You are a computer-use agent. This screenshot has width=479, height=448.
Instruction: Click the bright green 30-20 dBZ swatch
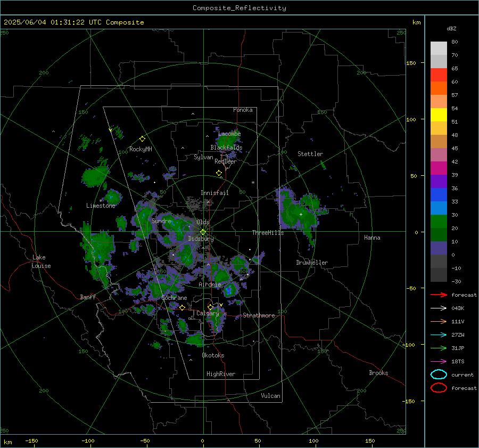(439, 222)
